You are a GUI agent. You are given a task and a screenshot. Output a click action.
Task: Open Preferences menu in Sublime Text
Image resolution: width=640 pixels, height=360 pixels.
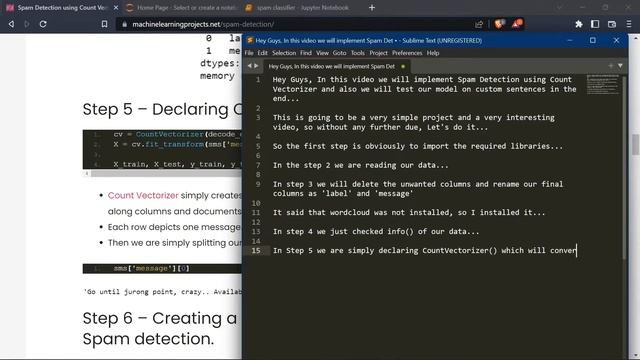point(407,53)
